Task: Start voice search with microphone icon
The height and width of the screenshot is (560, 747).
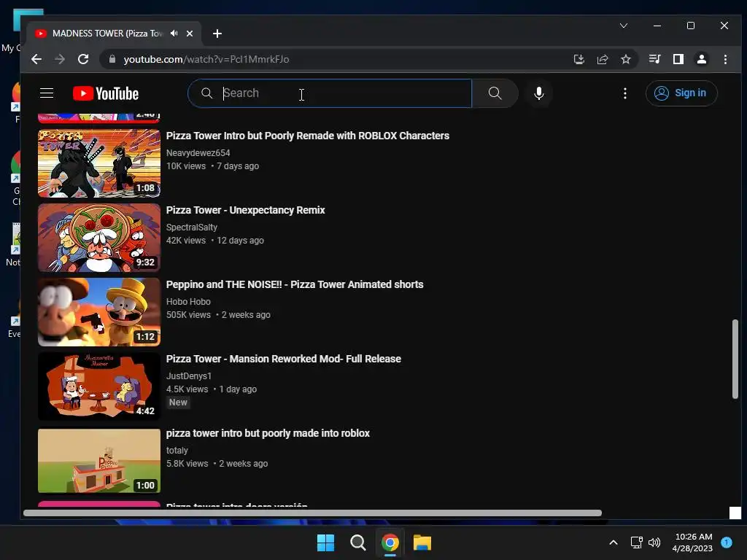Action: click(x=539, y=93)
